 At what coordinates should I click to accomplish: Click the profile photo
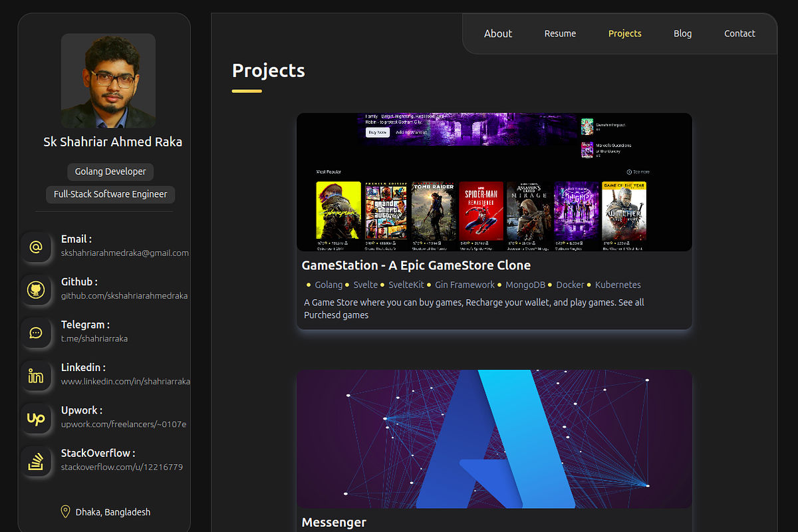108,80
